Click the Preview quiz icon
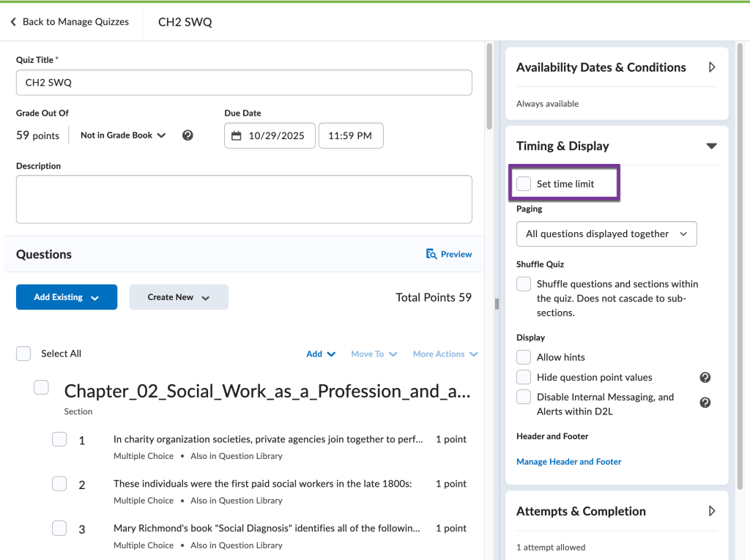The height and width of the screenshot is (560, 750). [x=431, y=254]
